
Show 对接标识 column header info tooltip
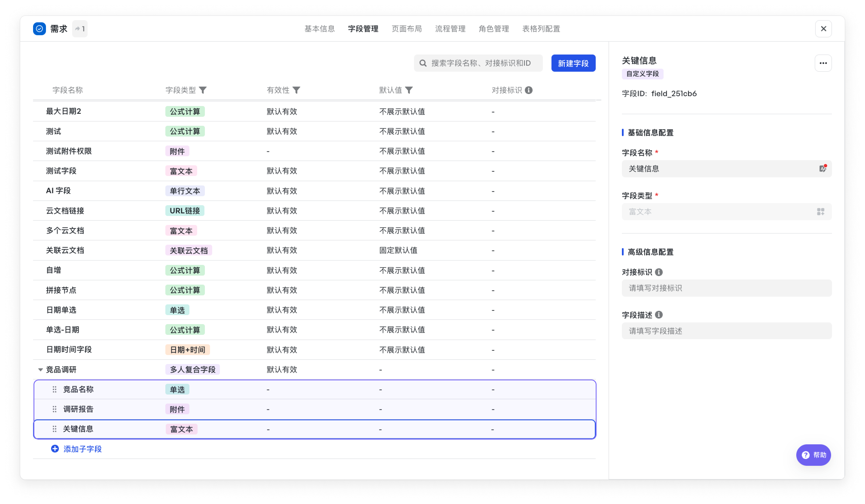tap(529, 90)
